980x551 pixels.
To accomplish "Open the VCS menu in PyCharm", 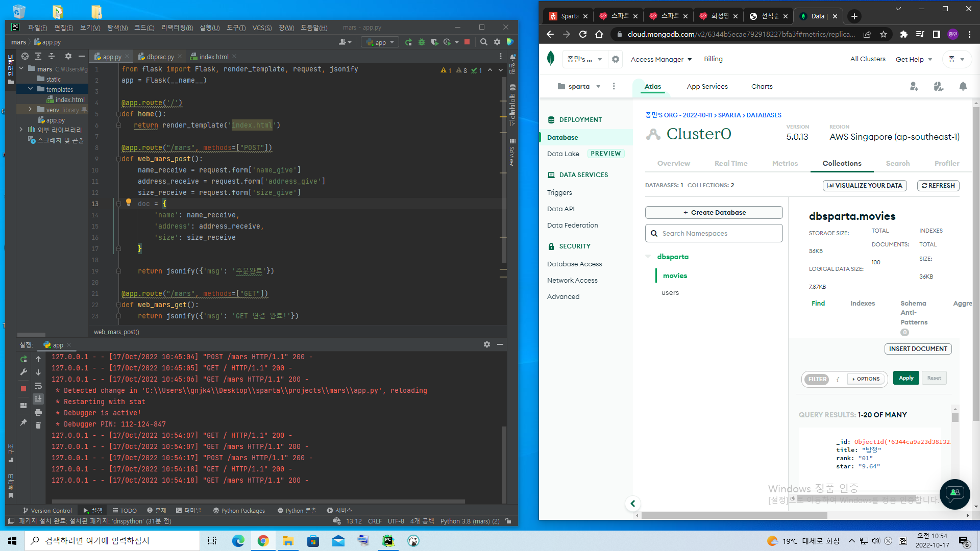I will 262,28.
